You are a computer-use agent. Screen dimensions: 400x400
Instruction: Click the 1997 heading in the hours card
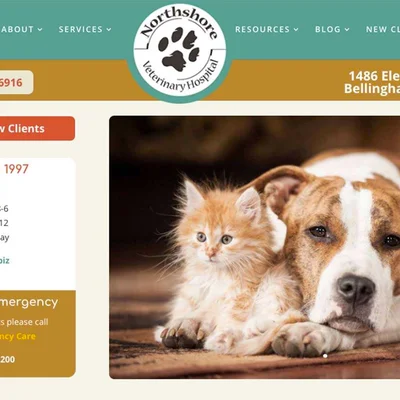[16, 169]
